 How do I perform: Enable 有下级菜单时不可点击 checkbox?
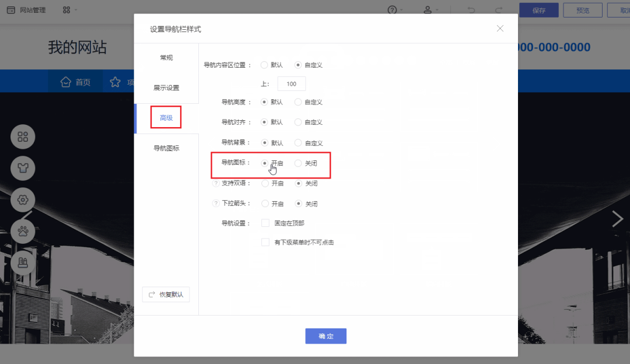265,242
